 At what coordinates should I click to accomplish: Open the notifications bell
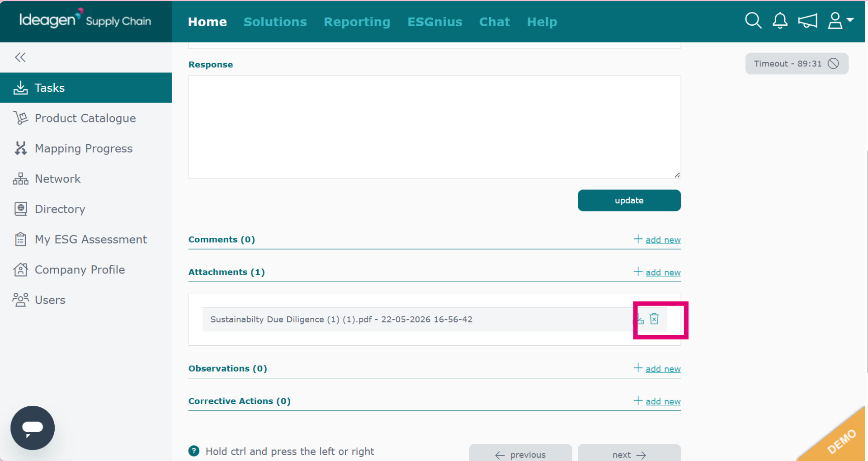point(780,21)
